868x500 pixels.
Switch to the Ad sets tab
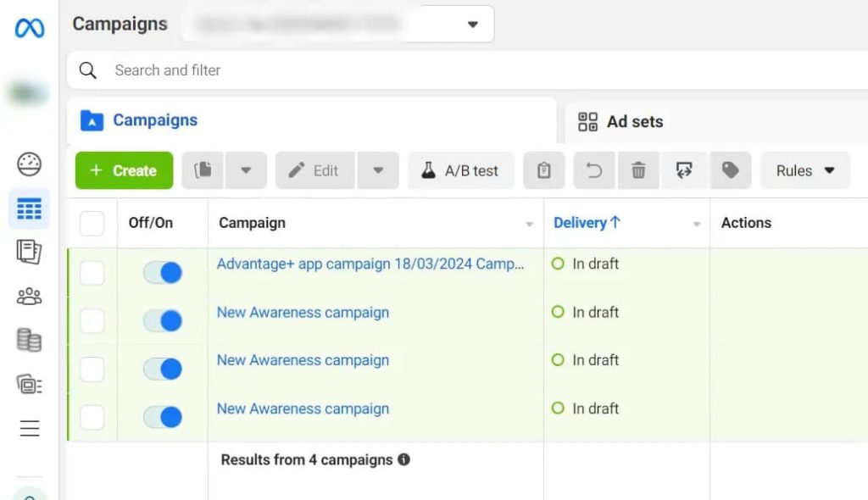point(620,121)
